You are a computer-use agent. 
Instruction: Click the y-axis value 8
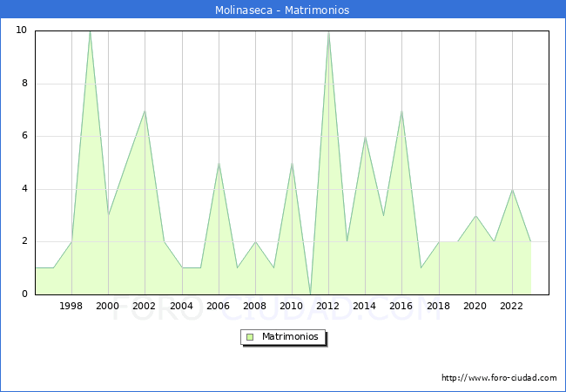pos(24,84)
